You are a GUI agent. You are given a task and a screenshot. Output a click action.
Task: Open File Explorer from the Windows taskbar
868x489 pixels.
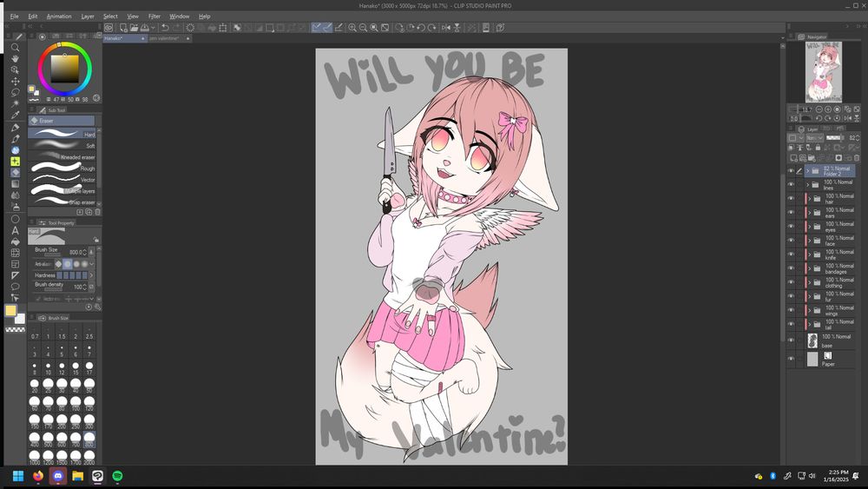coord(78,476)
